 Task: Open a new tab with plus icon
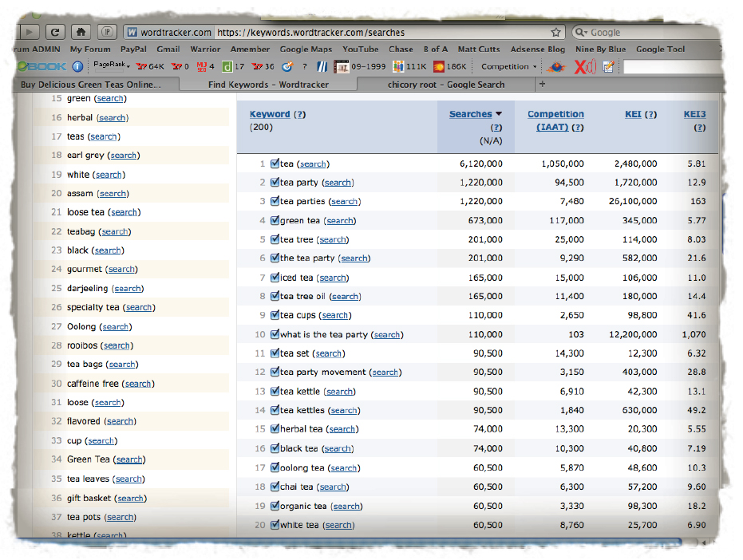point(543,84)
